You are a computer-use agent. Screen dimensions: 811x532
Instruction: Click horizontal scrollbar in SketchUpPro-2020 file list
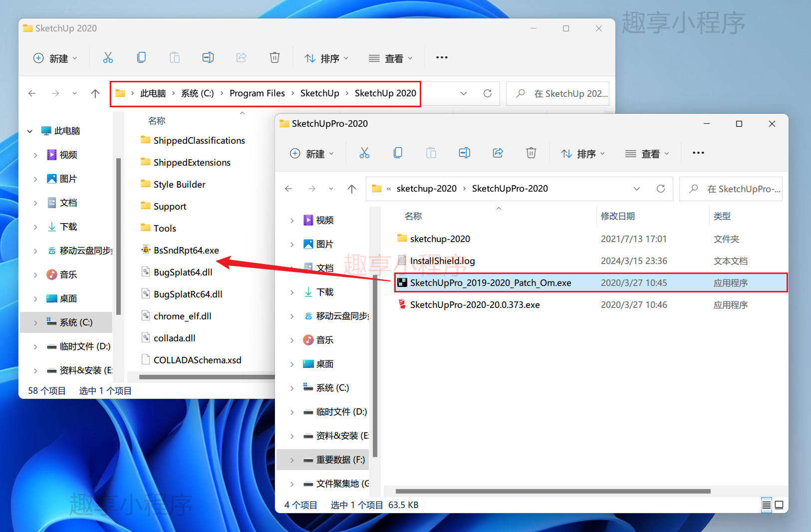pos(553,492)
